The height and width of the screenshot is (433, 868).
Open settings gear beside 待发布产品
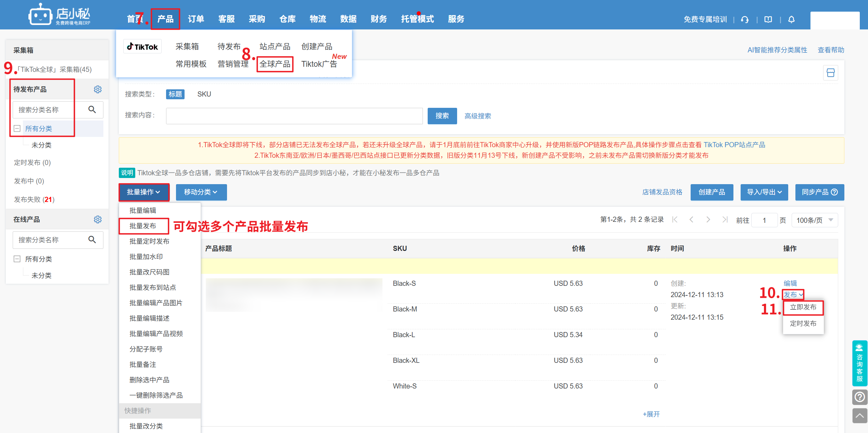coord(98,89)
